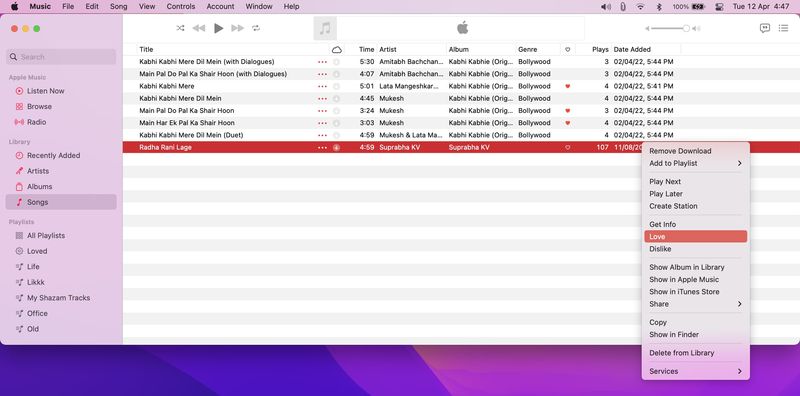This screenshot has height=396, width=800.
Task: Sort by the cloud status column
Action: [x=337, y=50]
